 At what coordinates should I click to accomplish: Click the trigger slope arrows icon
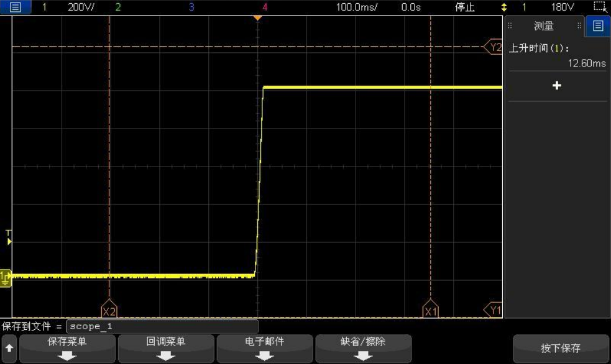click(x=504, y=7)
